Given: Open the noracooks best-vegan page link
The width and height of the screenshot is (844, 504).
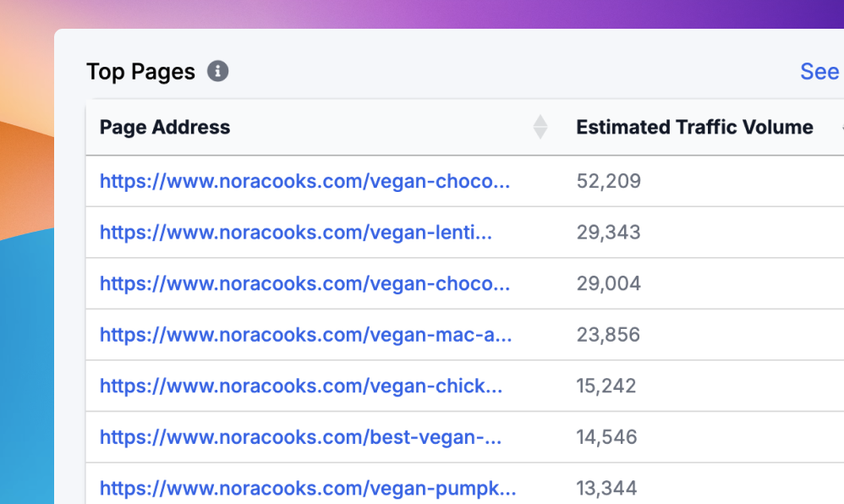Looking at the screenshot, I should click(x=300, y=437).
